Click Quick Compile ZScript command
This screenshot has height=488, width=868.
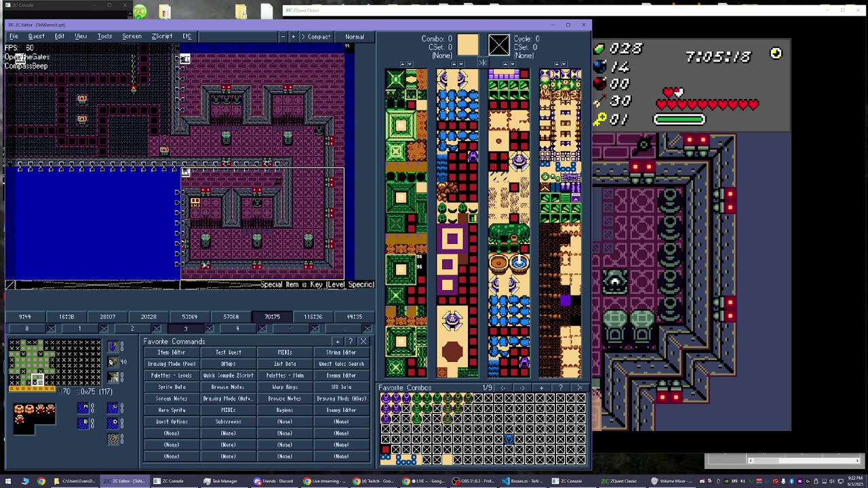tap(228, 375)
